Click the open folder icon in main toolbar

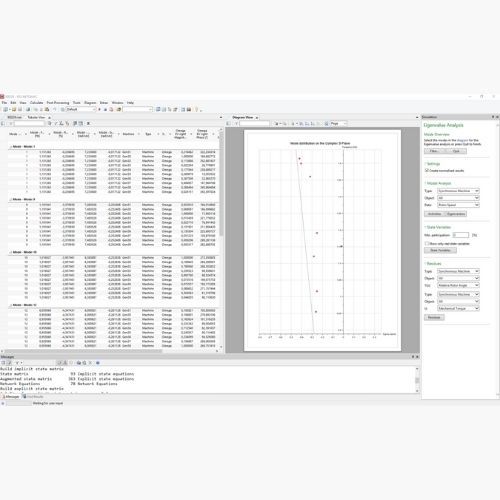14,109
